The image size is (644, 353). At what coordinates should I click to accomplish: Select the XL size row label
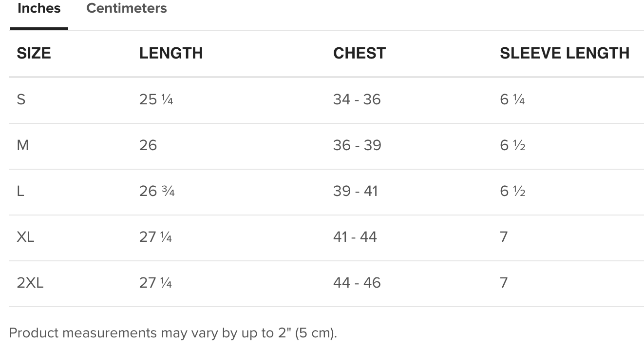pyautogui.click(x=25, y=237)
